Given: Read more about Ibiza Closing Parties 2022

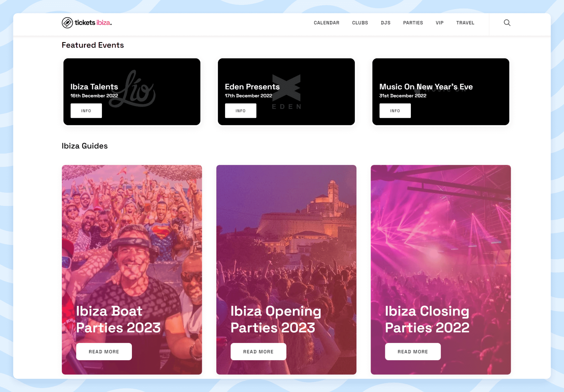Looking at the screenshot, I should click(413, 352).
